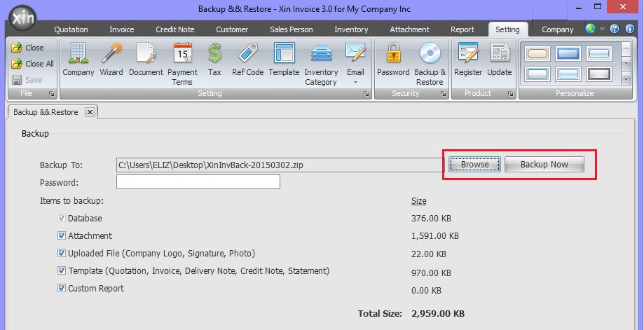The width and height of the screenshot is (644, 330).
Task: Expand the Email dropdown arrow
Action: (x=355, y=83)
